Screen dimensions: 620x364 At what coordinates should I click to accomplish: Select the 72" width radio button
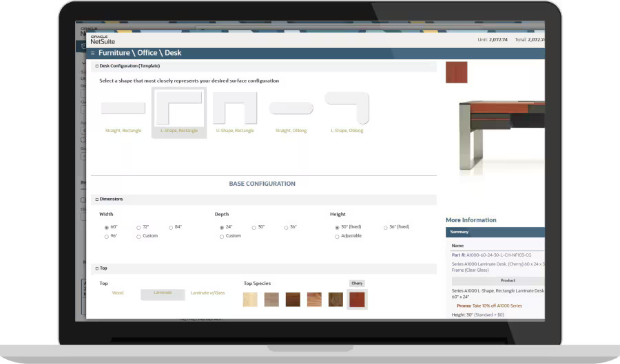(x=138, y=227)
